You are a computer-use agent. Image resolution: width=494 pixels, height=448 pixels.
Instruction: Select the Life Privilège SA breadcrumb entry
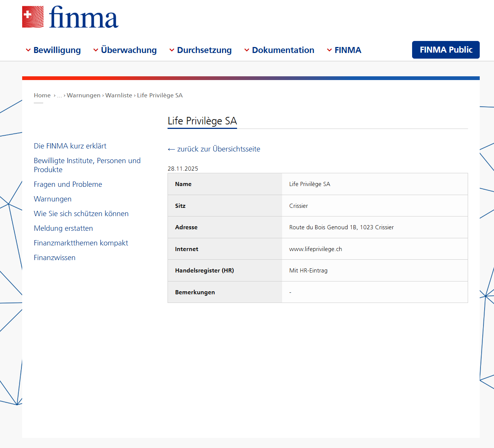click(x=160, y=95)
